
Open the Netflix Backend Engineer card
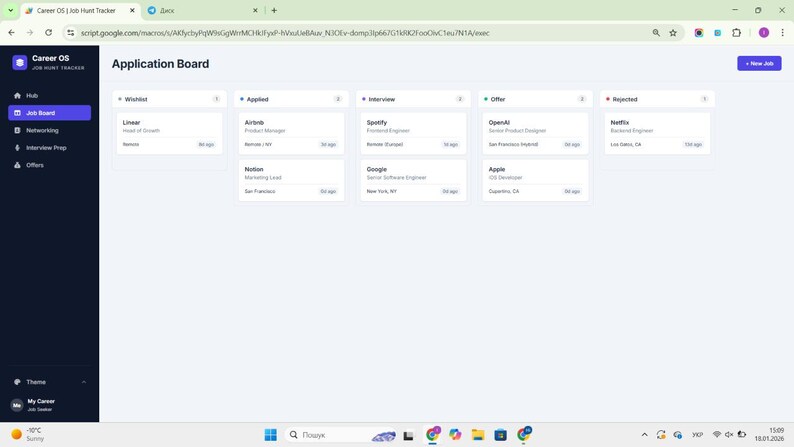(x=657, y=134)
